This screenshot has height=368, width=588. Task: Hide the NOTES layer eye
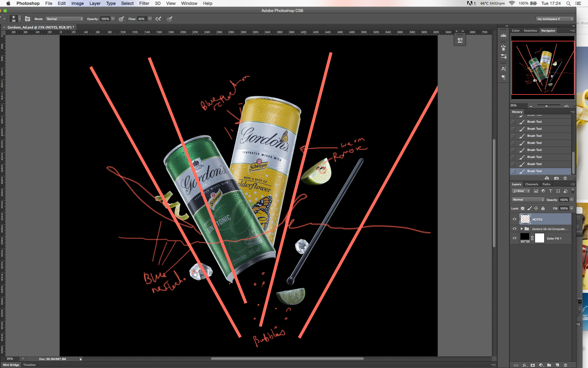tap(514, 219)
